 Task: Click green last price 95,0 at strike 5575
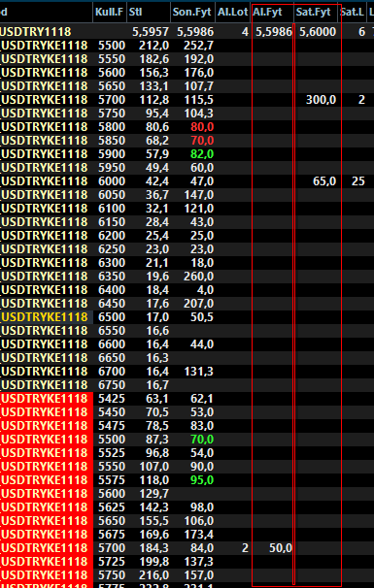(202, 480)
